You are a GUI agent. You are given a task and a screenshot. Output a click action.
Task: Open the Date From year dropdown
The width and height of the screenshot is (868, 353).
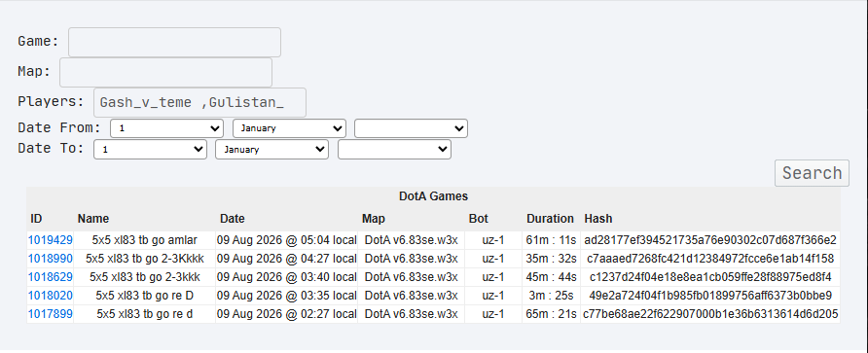[x=412, y=128]
